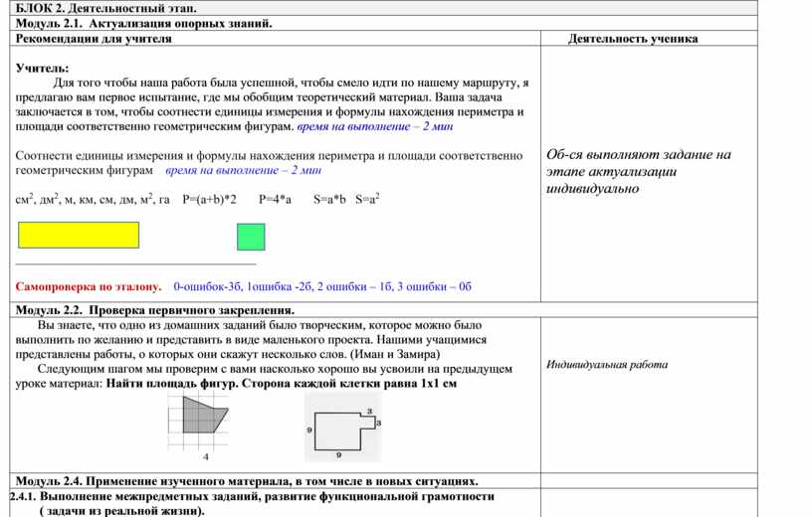
Task: Click the "Деятельность ученика" column header
Action: coord(633,39)
